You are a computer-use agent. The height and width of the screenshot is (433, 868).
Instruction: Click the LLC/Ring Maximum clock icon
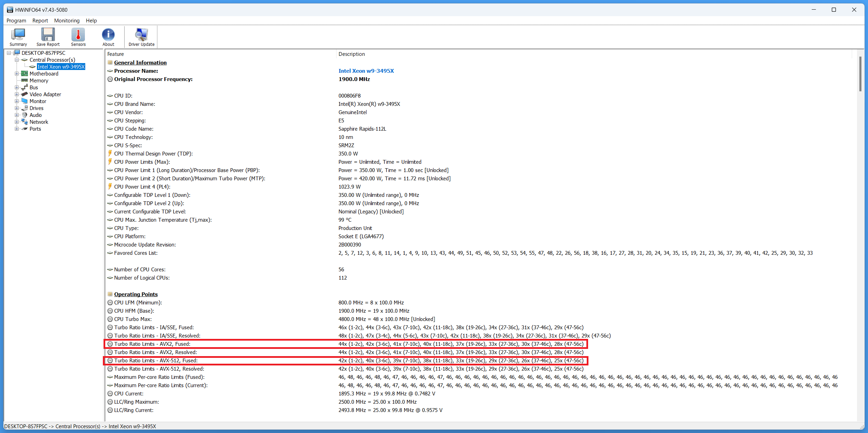click(110, 402)
